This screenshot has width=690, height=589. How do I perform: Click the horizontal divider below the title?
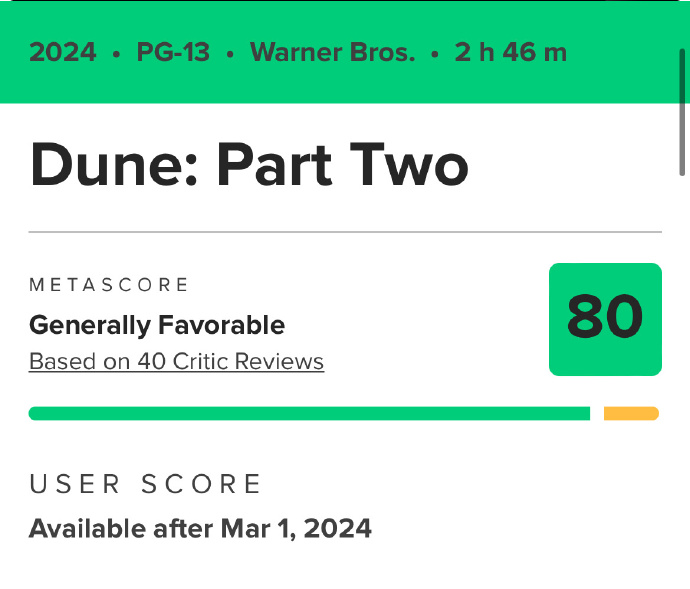(x=345, y=232)
